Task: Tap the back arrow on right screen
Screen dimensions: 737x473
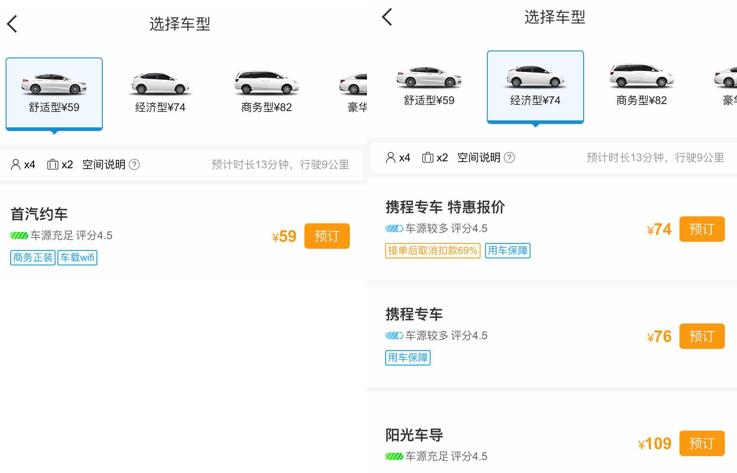Action: (x=387, y=17)
